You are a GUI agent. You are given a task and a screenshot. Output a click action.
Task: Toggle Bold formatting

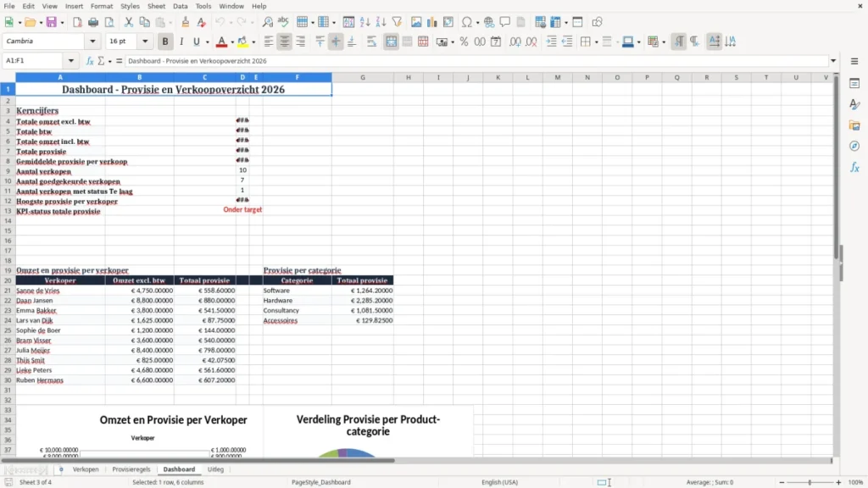pos(165,42)
